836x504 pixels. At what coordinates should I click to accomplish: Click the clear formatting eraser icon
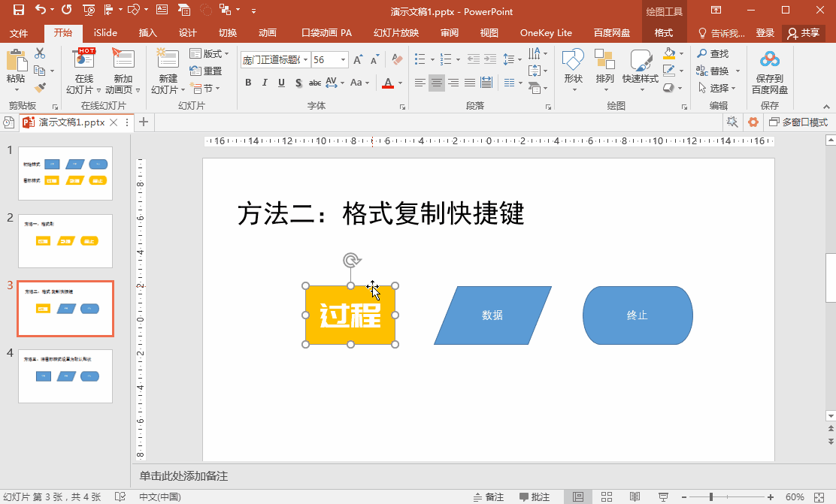pos(398,59)
